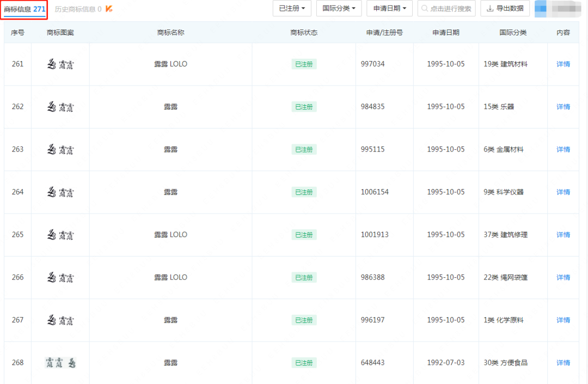Open 详情 for registration 995115
588x384 pixels.
[x=563, y=150]
